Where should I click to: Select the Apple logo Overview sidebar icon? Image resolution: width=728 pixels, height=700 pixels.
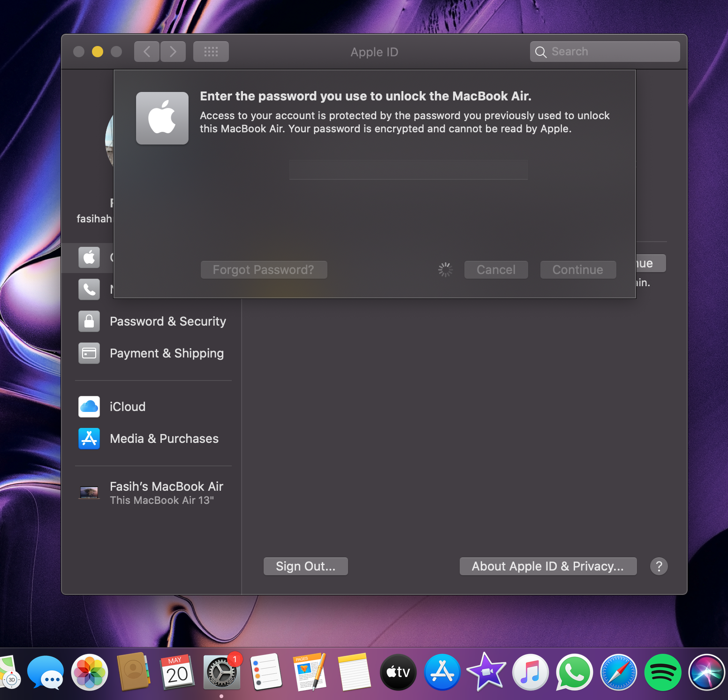click(x=89, y=257)
